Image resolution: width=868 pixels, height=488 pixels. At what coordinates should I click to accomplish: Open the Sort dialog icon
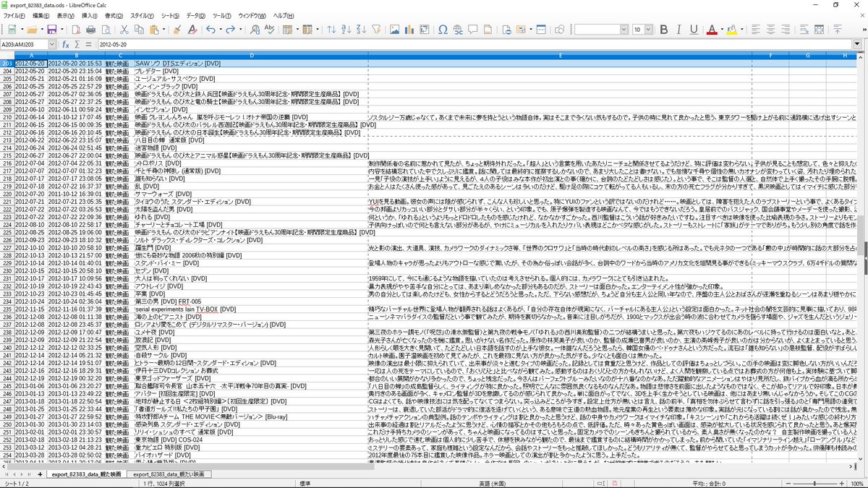(x=331, y=30)
